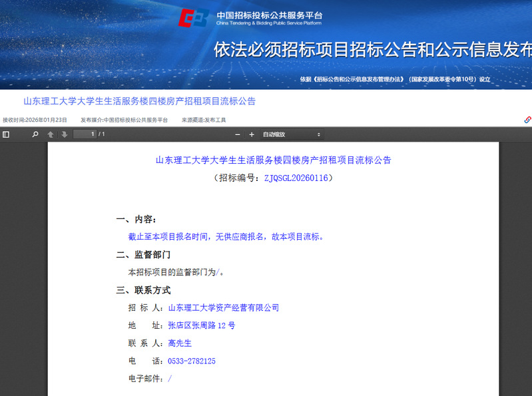Select bid number ZJQSGL20260116 in document
This screenshot has width=532, height=396.
296,178
